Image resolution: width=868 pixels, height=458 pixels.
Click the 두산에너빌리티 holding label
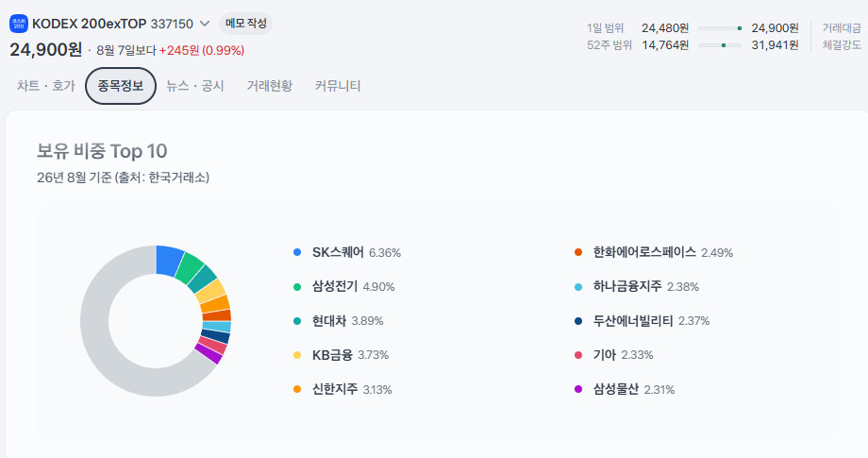633,321
